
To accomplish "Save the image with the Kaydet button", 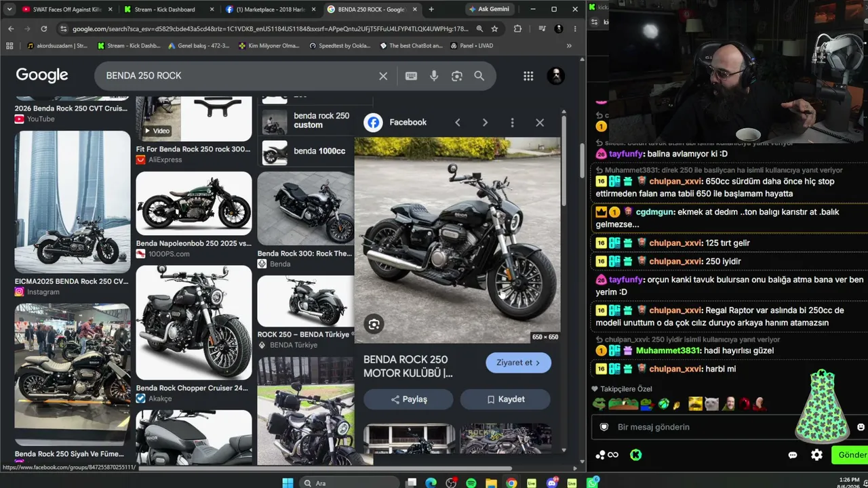I will 505,399.
